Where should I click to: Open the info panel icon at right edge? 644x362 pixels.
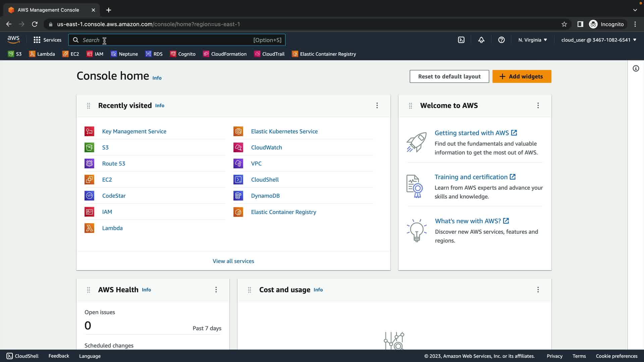pyautogui.click(x=636, y=69)
